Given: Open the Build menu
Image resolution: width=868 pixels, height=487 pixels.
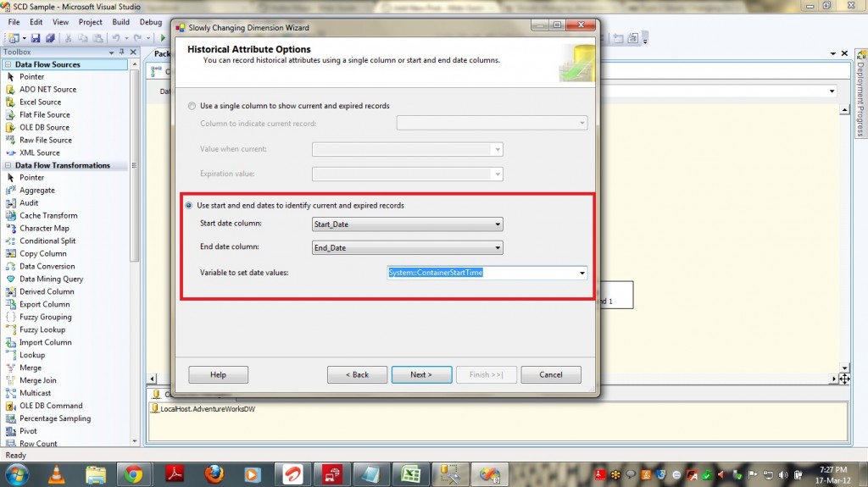Looking at the screenshot, I should pos(120,22).
